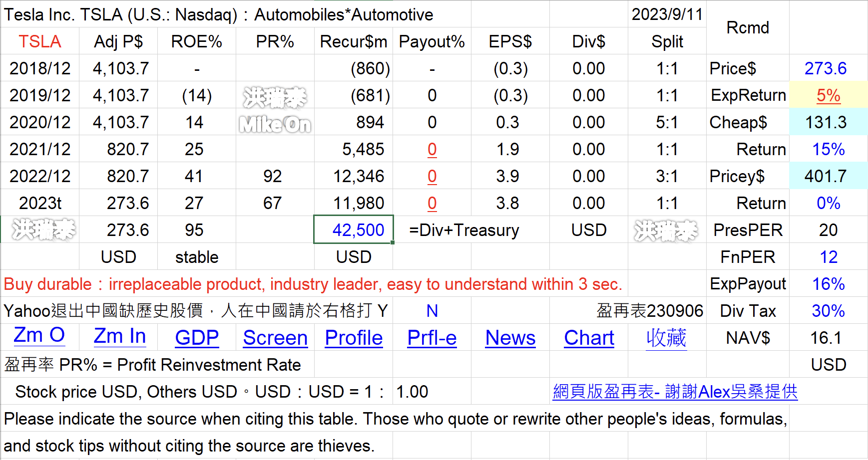This screenshot has width=868, height=460.
Task: Select the red TSLA ticker cell
Action: (40, 41)
